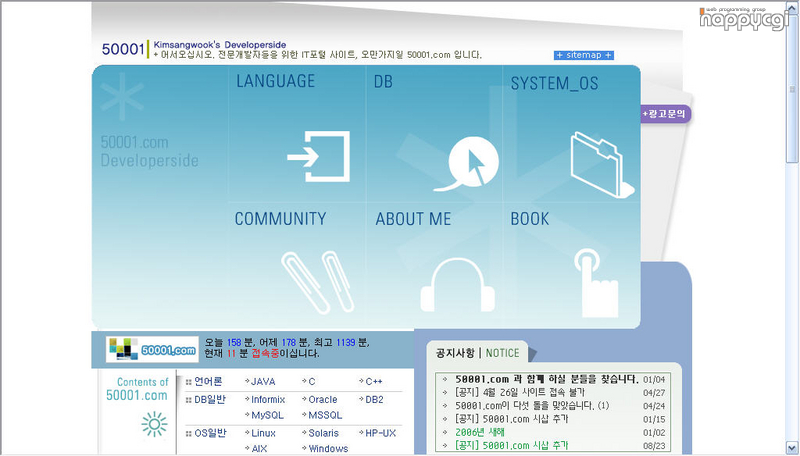This screenshot has width=800, height=456.
Task: Open the HP-UX link
Action: (381, 433)
